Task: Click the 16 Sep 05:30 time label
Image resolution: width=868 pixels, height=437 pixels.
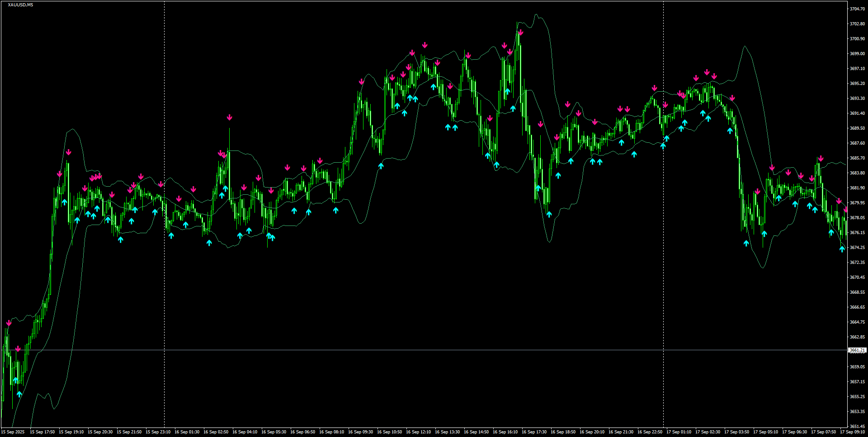Action: coord(274,432)
